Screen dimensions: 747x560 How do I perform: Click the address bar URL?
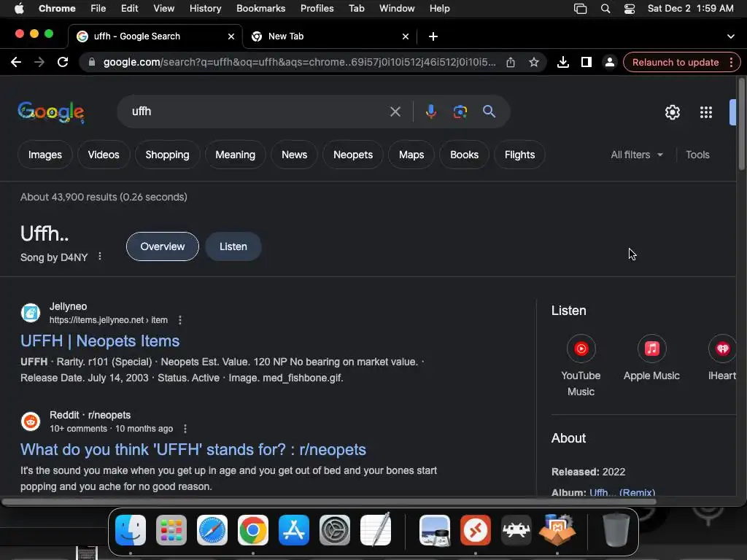tap(299, 62)
